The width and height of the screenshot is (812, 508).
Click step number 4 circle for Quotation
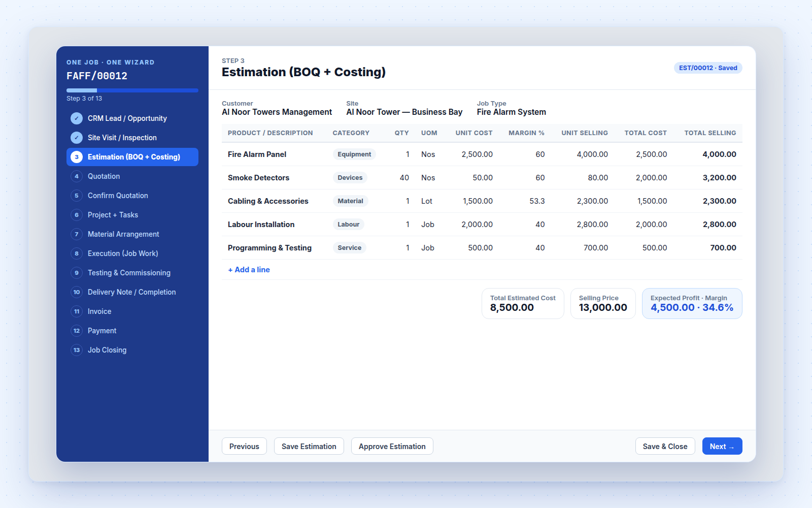(x=77, y=176)
